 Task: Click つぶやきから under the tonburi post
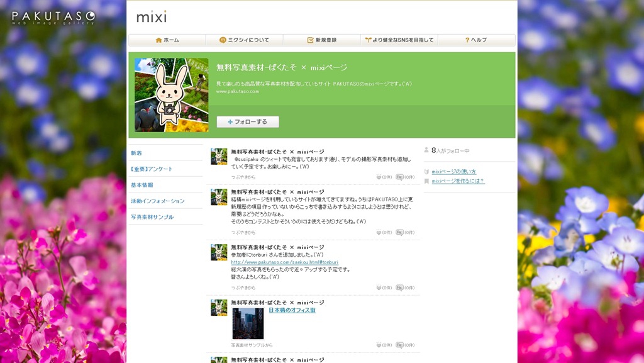[x=243, y=288]
